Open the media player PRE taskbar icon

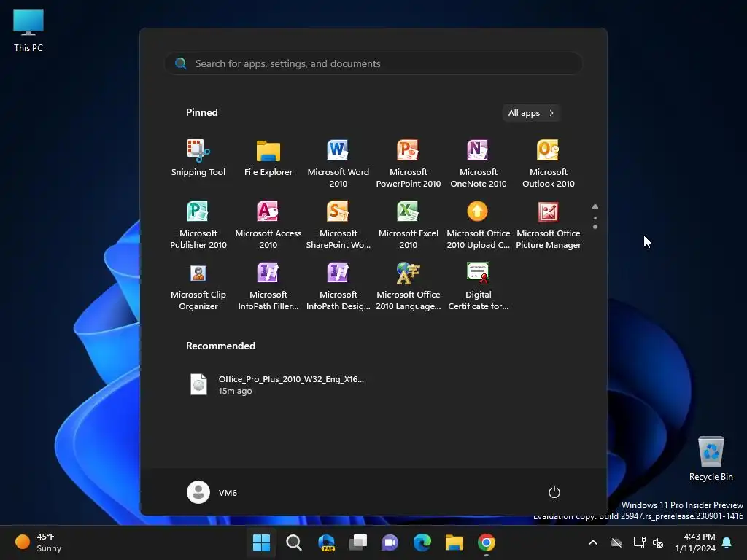click(326, 542)
